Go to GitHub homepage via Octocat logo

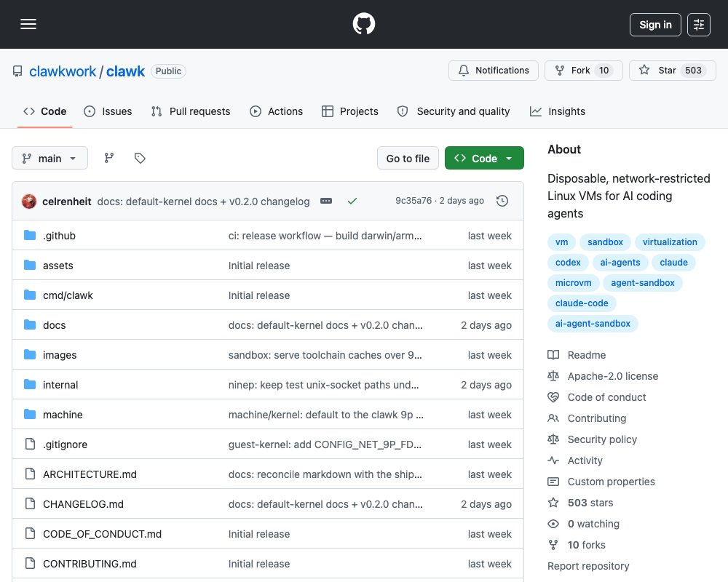click(363, 24)
